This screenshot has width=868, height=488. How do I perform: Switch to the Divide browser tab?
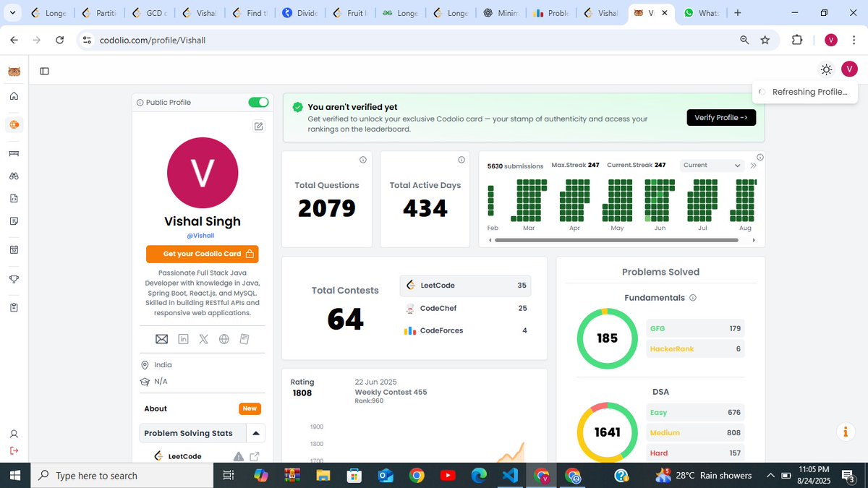point(301,13)
